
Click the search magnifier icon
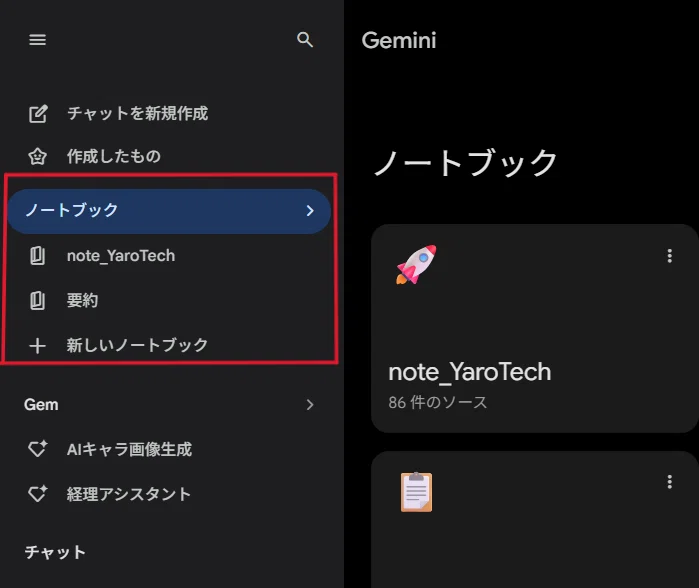(x=305, y=40)
